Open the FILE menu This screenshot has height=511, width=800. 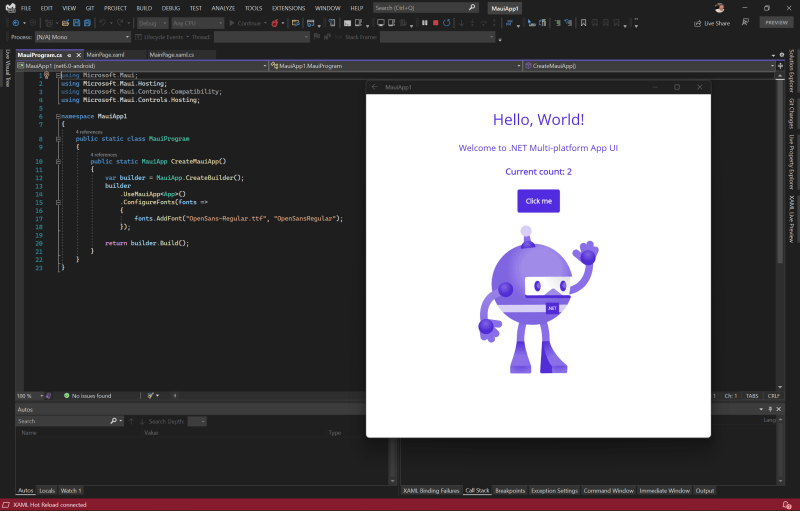[x=26, y=8]
